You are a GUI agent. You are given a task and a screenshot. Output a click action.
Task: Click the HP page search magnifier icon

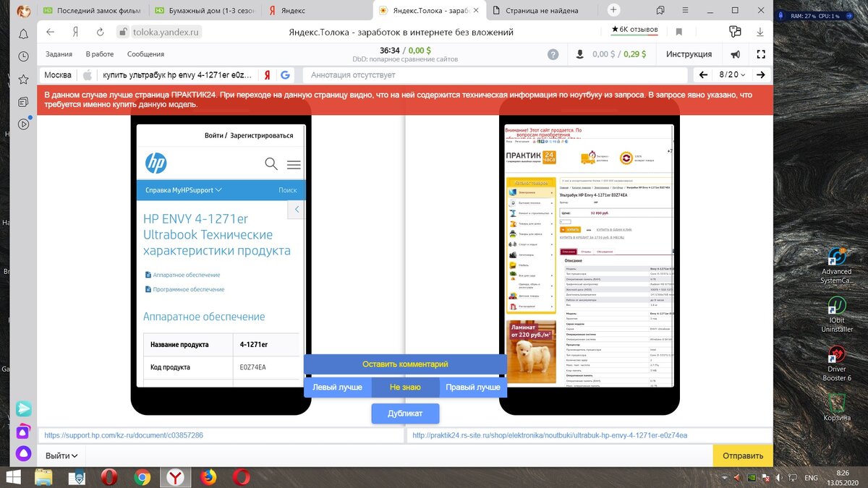(x=271, y=164)
